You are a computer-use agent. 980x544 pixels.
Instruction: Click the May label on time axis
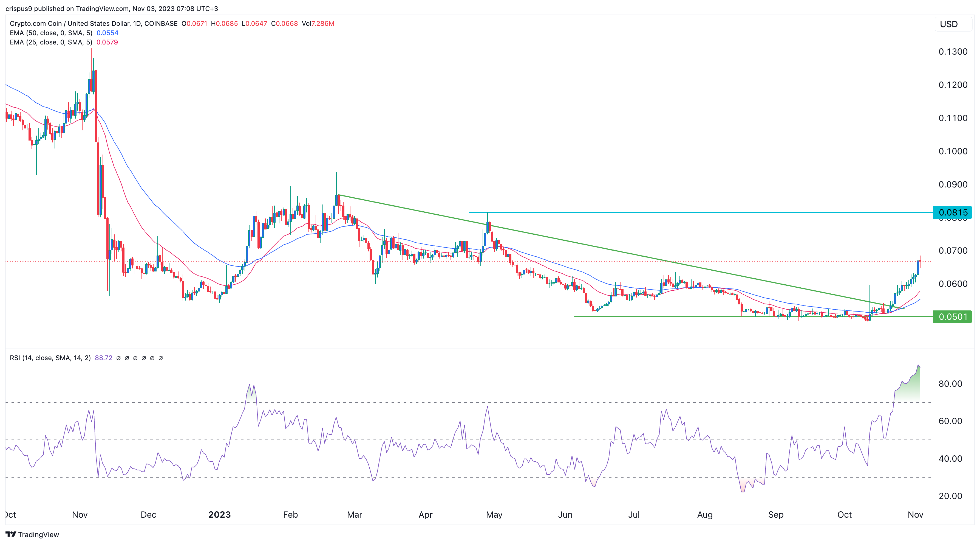pyautogui.click(x=494, y=514)
